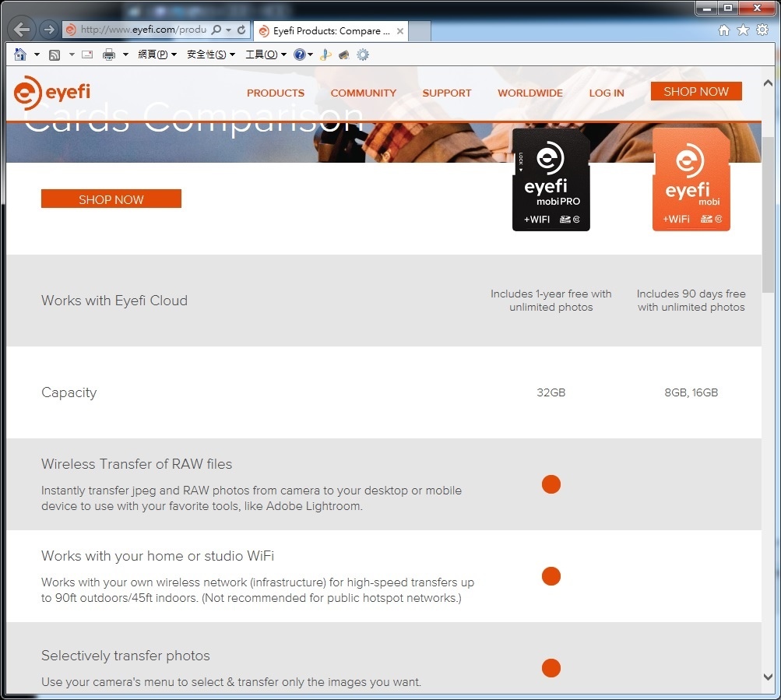Click the black Eyefi Mobi PRO card image
781x700 pixels.
point(551,180)
